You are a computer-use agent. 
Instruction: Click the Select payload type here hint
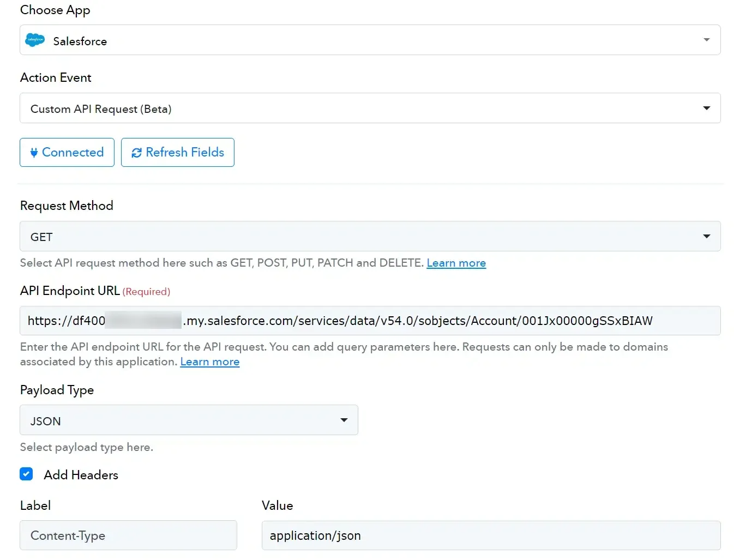click(87, 447)
